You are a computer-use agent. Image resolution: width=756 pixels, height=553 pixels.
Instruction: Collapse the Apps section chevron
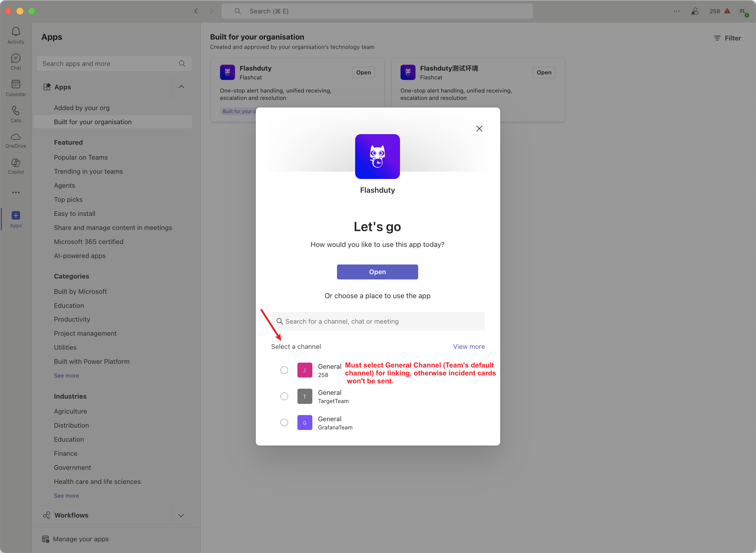click(x=181, y=87)
